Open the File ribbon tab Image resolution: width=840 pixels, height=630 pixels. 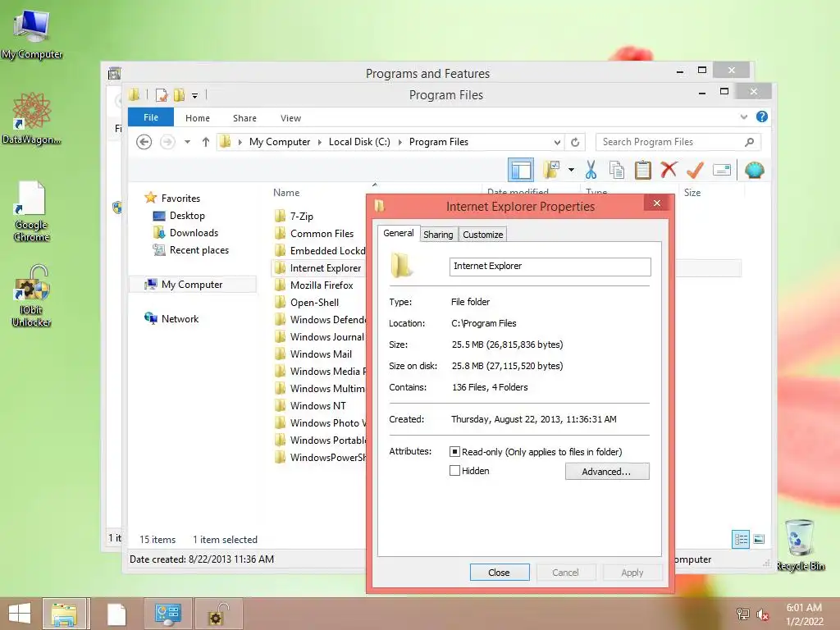151,117
